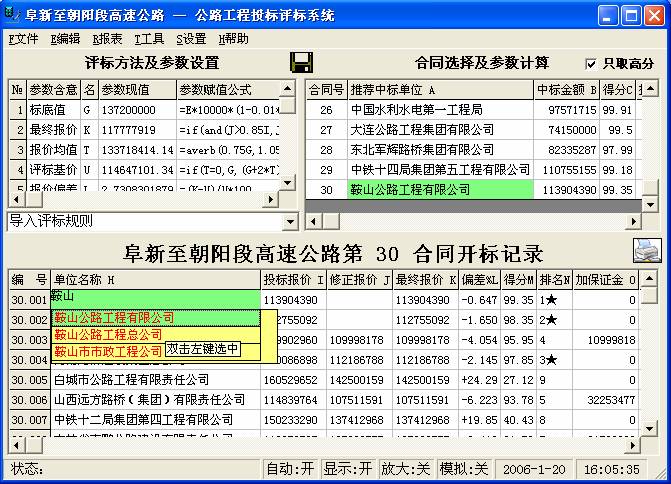Click left arrow of the bid record horizontal scrollbar
Viewport: 671px width, 484px height.
click(16, 445)
